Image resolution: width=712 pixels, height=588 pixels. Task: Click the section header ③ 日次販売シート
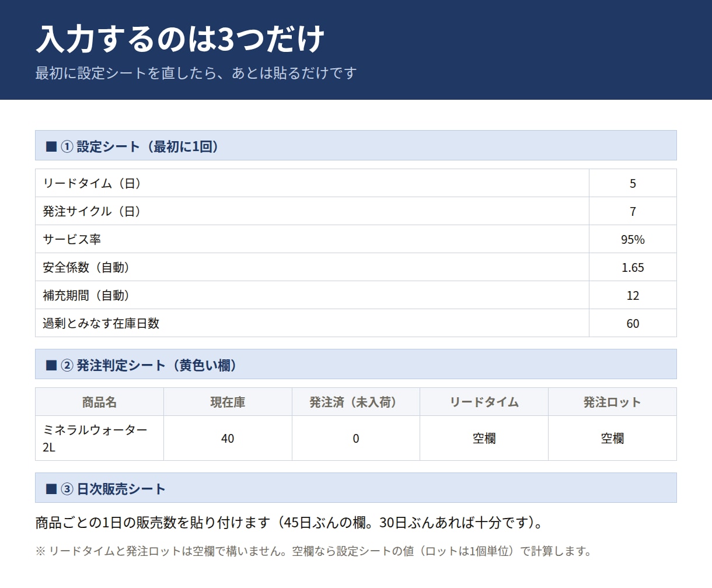pos(356,488)
